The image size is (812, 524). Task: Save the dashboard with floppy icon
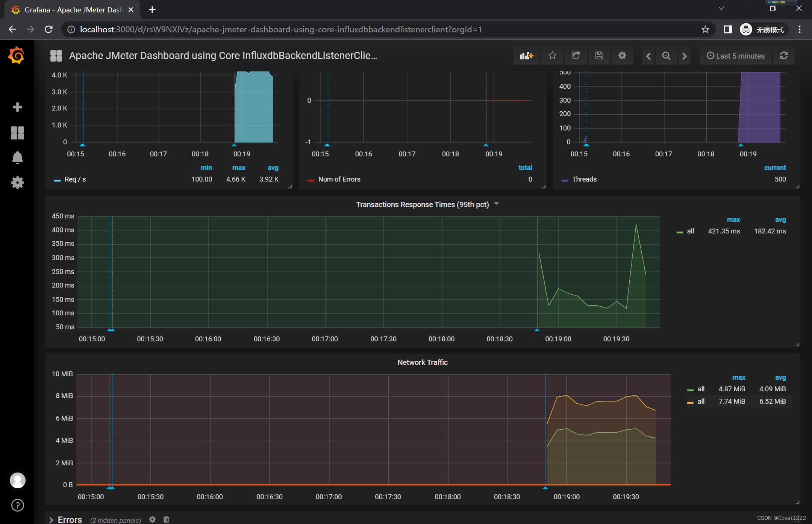click(599, 56)
